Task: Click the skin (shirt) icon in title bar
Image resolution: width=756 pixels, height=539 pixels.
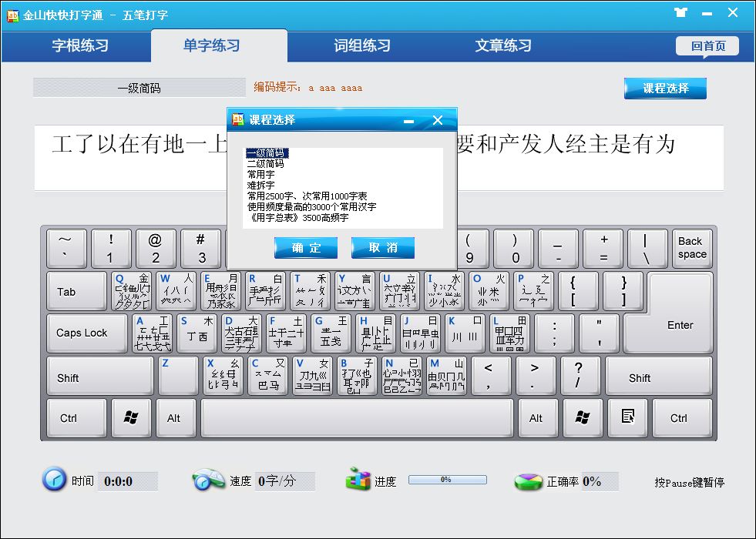Action: click(x=680, y=12)
